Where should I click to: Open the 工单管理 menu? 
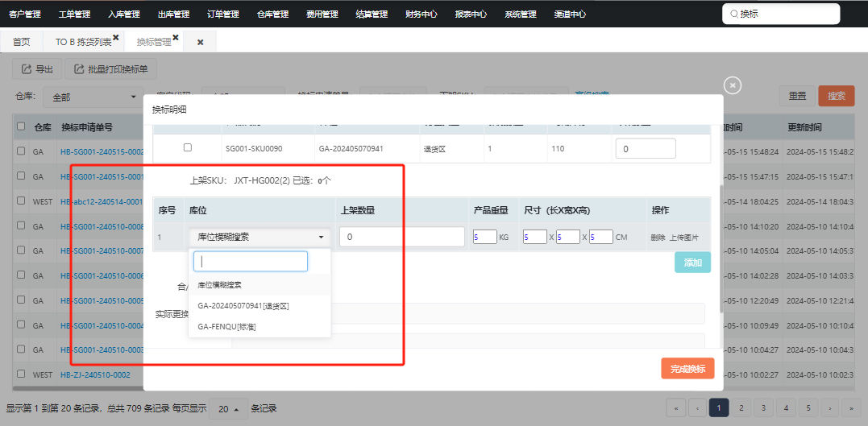click(75, 14)
